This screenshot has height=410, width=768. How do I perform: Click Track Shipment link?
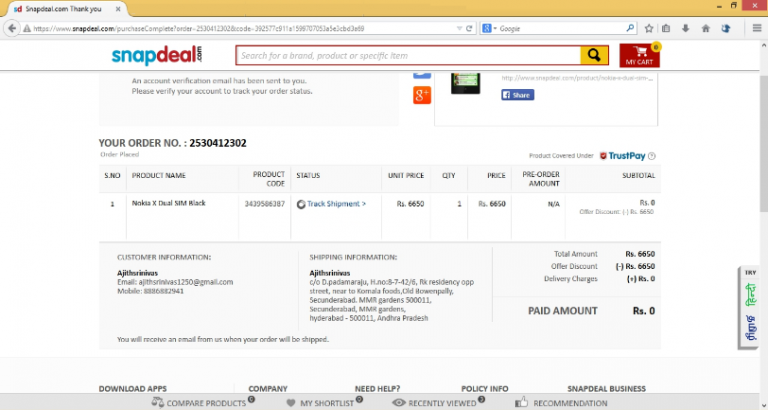336,204
